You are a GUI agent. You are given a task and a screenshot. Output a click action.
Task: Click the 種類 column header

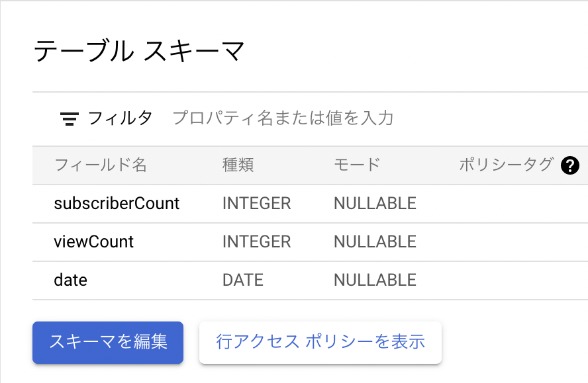click(238, 165)
